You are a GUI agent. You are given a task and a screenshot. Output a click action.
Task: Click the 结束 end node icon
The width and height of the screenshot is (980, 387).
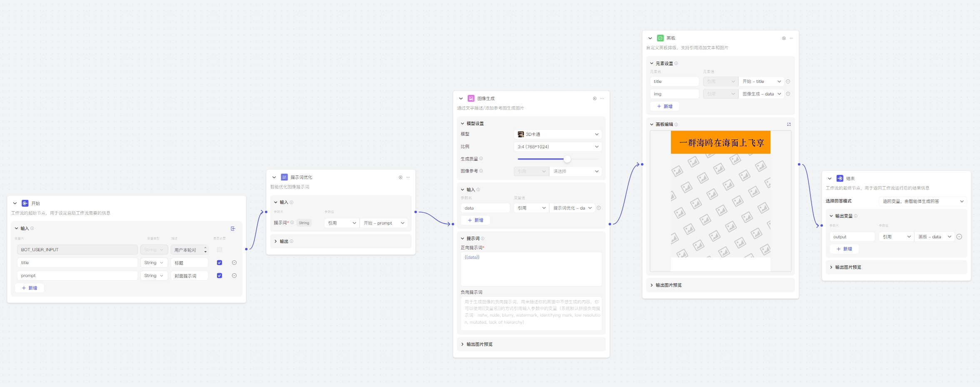point(840,178)
